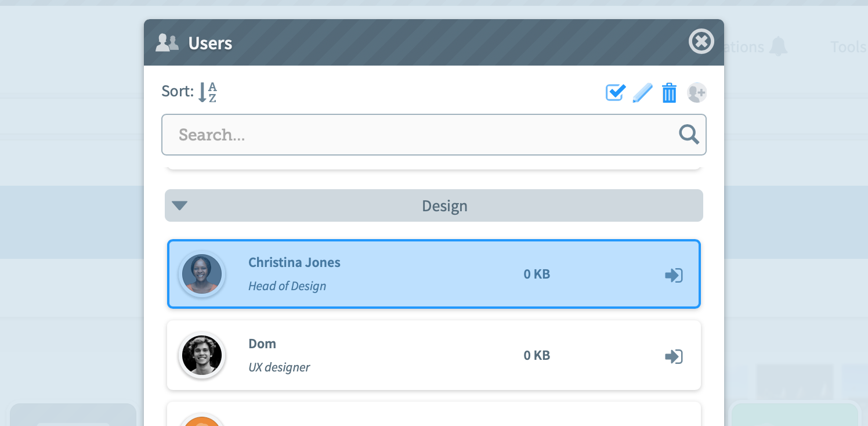Select Christina Jones's profile photo
This screenshot has height=426, width=868.
pyautogui.click(x=202, y=274)
